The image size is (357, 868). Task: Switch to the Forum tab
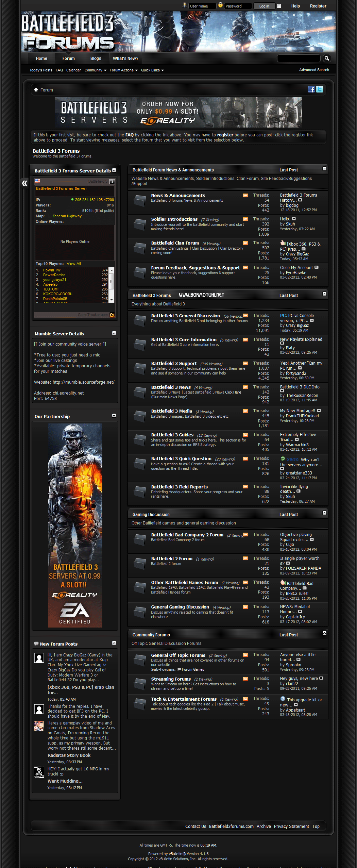(x=68, y=59)
